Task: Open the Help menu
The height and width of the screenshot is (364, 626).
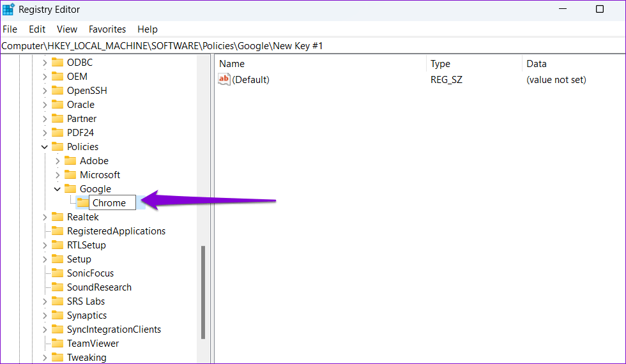Action: click(x=148, y=29)
